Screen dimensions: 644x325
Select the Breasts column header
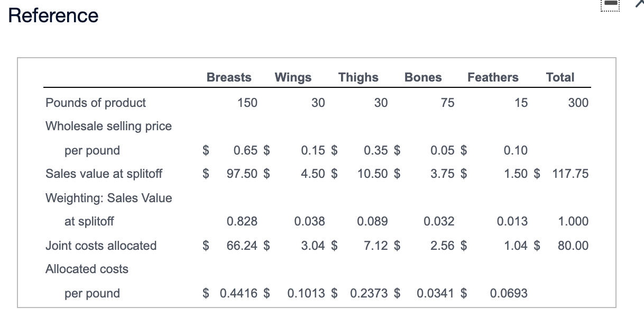pyautogui.click(x=229, y=77)
